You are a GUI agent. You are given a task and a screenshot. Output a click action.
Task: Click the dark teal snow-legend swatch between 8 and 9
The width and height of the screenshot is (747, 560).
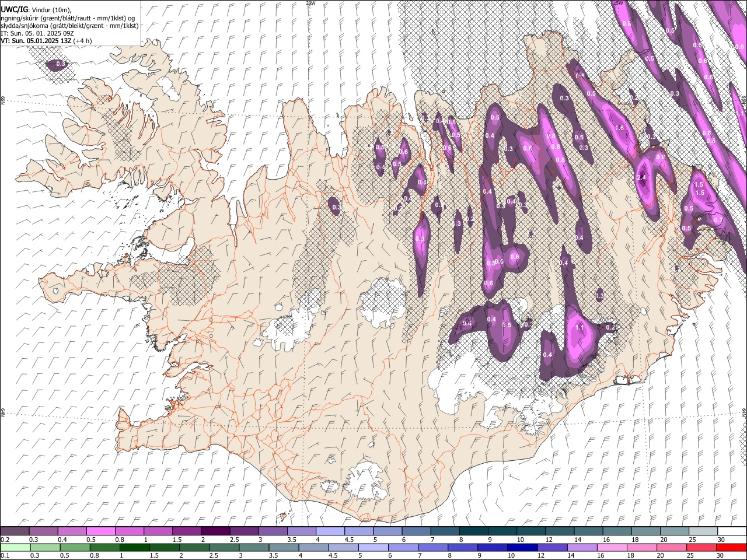(474, 531)
